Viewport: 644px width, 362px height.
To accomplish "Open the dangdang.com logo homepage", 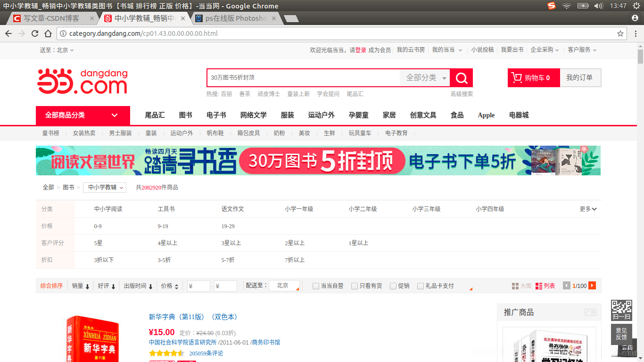I will click(x=83, y=82).
